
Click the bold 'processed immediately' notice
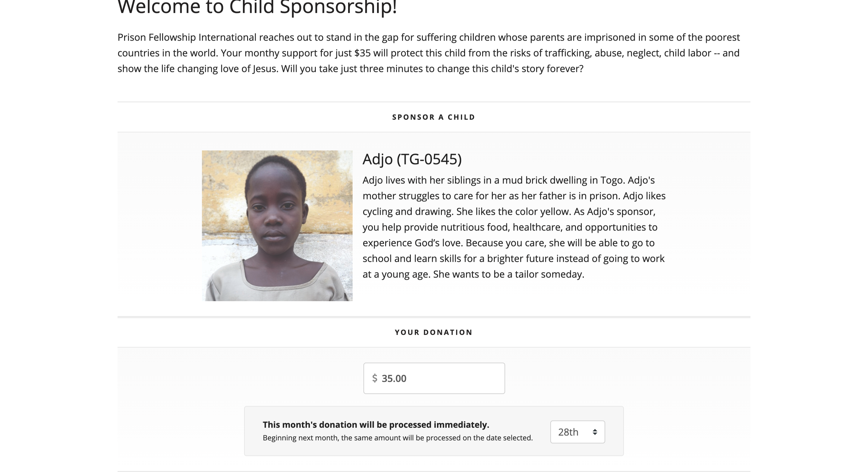coord(376,424)
